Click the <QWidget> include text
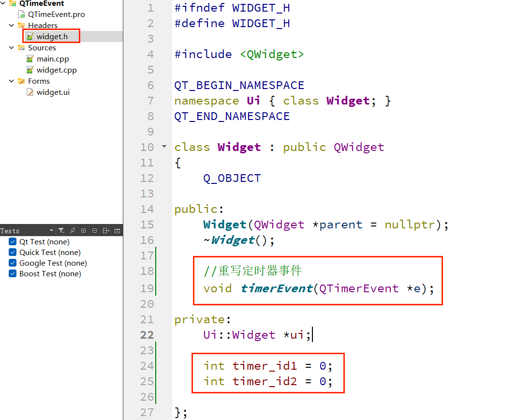Viewport: 517px width, 420px height. tap(272, 54)
